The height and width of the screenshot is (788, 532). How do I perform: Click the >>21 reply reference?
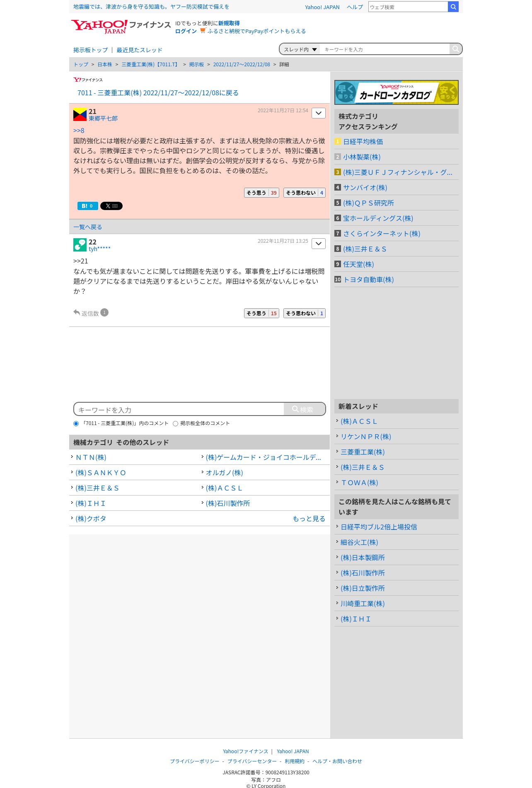click(x=80, y=261)
